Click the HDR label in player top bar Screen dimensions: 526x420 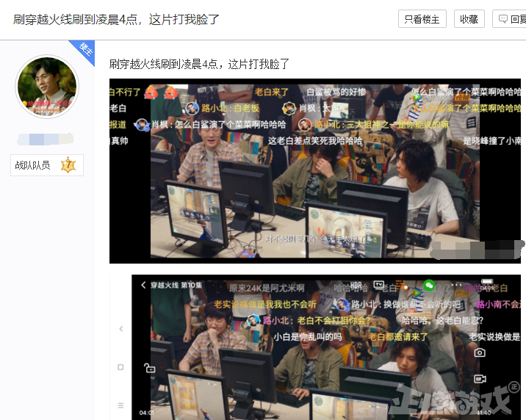point(356,285)
